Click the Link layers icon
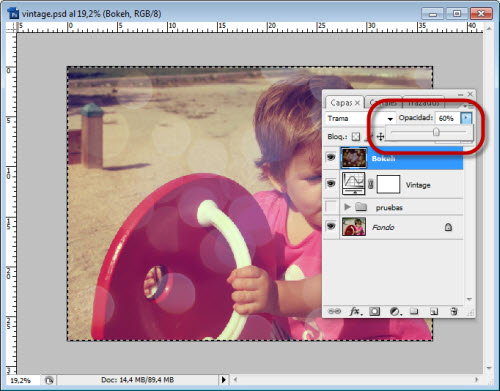The width and height of the screenshot is (500, 391). [334, 311]
